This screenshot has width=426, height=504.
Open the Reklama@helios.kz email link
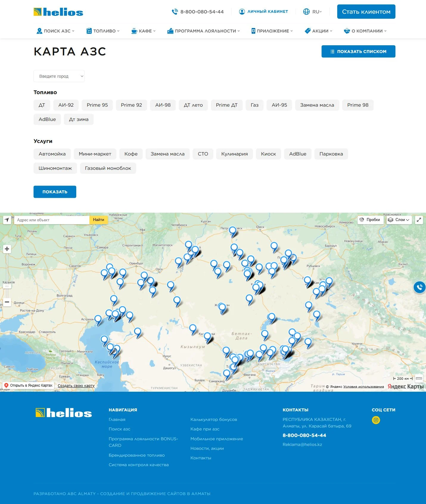(x=302, y=444)
